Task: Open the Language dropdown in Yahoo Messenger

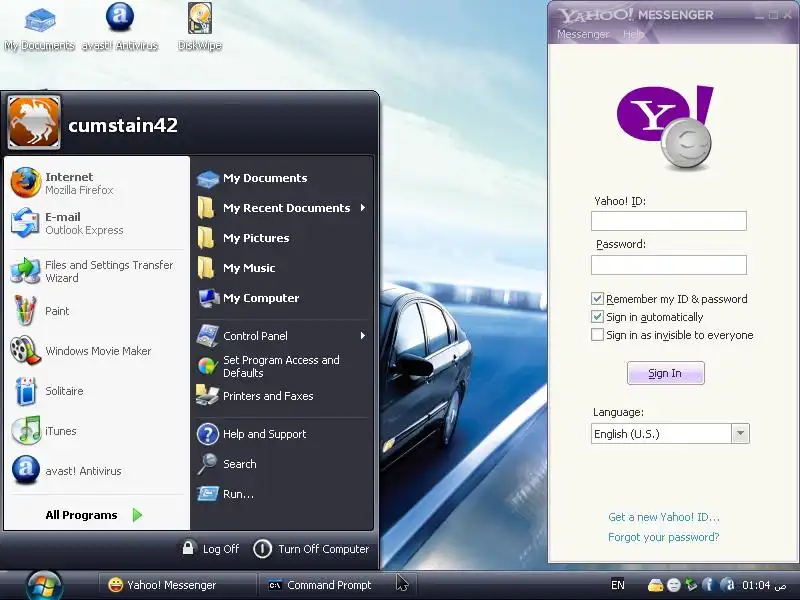Action: point(740,434)
